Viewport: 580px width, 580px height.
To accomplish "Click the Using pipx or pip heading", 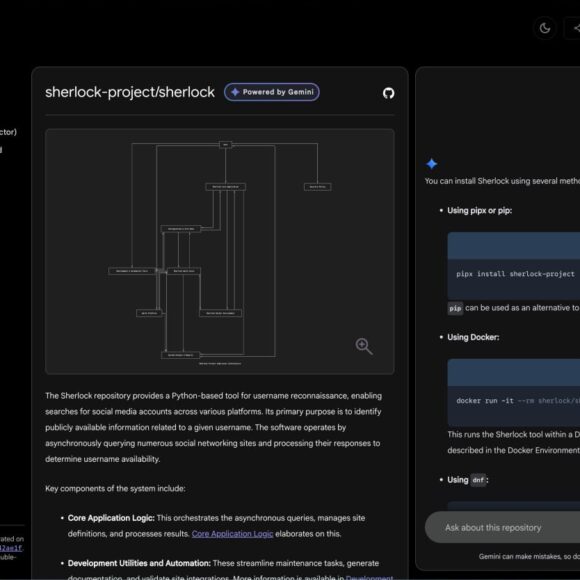I will (x=479, y=210).
